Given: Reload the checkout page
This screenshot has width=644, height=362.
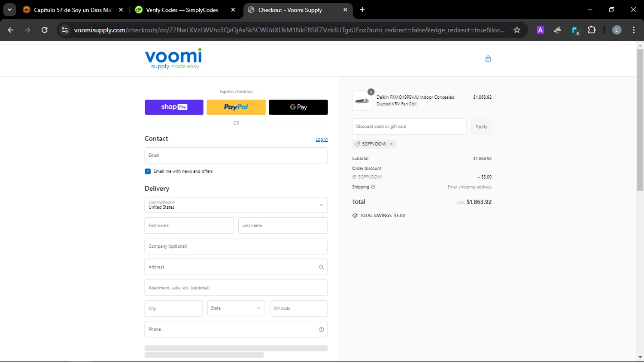Looking at the screenshot, I should pyautogui.click(x=45, y=30).
